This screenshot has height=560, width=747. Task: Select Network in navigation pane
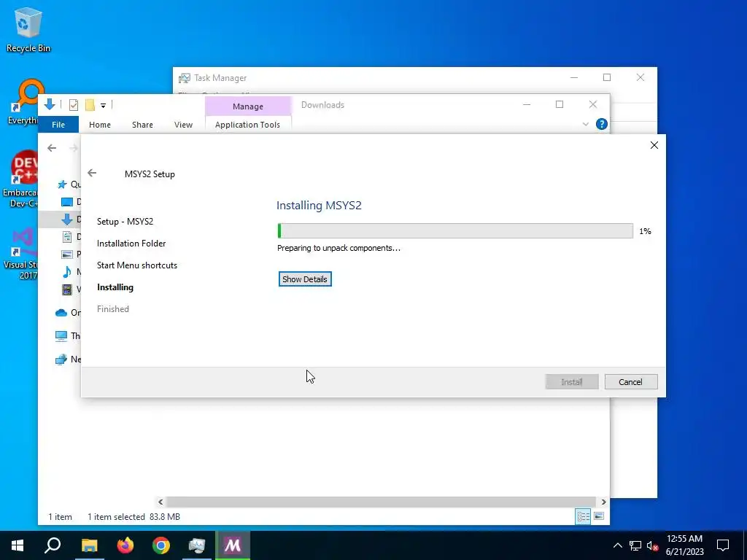pyautogui.click(x=61, y=359)
